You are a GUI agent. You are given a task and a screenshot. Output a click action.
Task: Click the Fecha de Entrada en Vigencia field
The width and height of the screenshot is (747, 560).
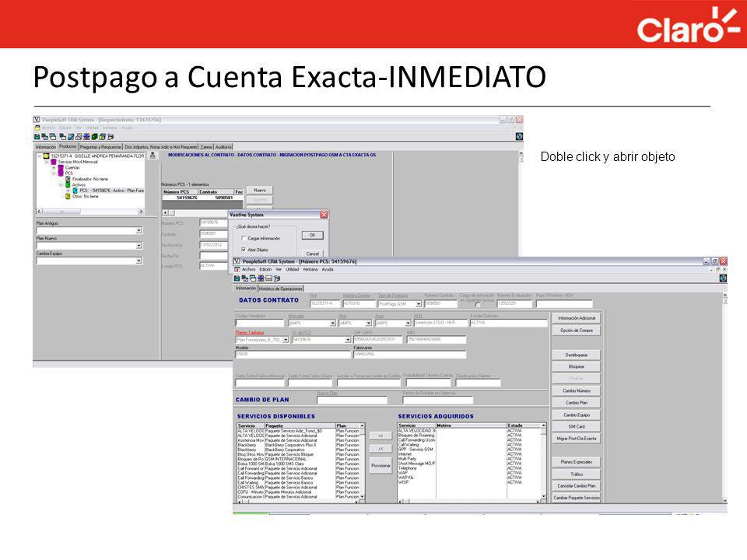438,401
